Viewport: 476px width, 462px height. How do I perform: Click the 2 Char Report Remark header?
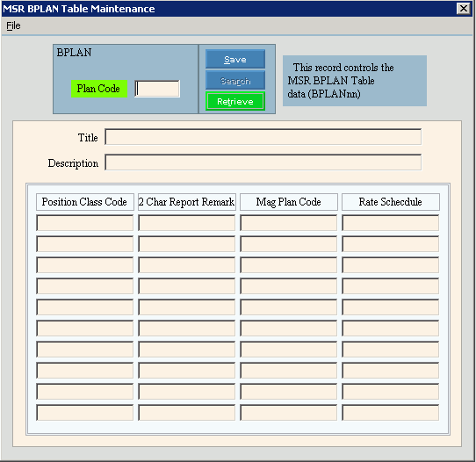[x=187, y=202]
